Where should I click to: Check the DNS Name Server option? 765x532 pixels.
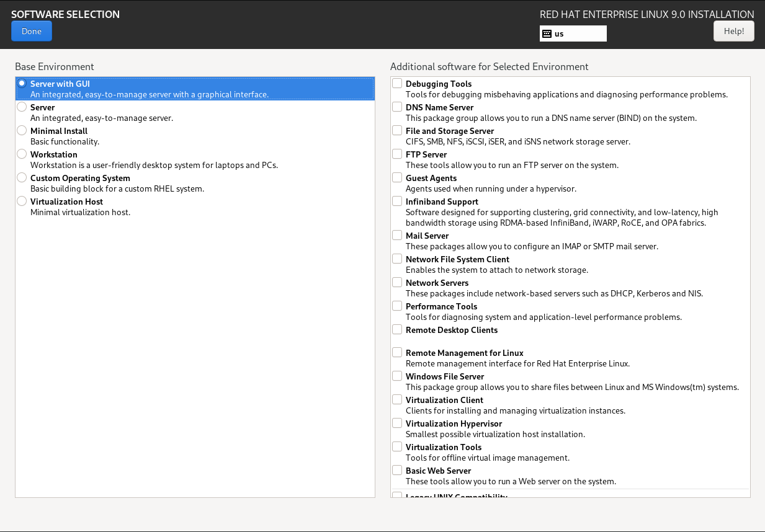(397, 107)
